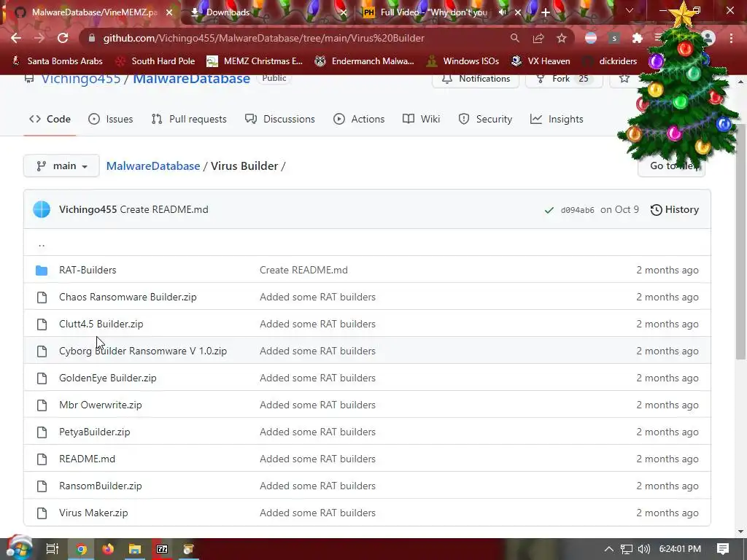Open the Issues tab

click(x=111, y=119)
